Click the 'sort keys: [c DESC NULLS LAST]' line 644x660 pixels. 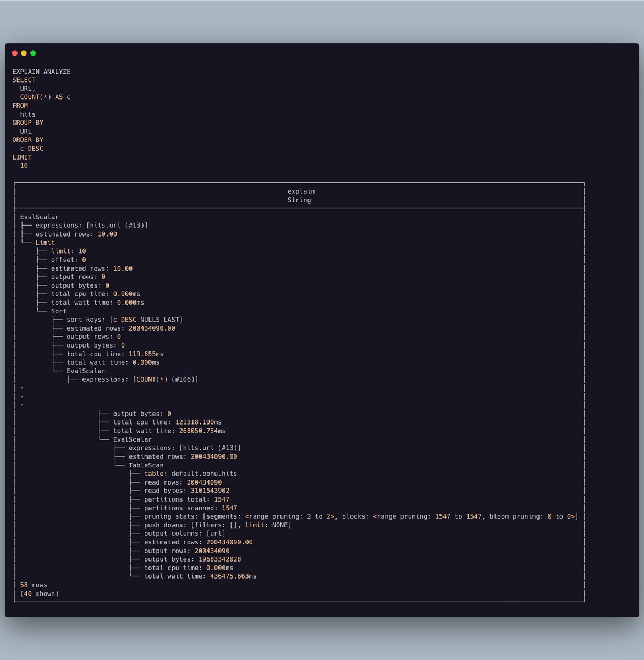tap(125, 320)
